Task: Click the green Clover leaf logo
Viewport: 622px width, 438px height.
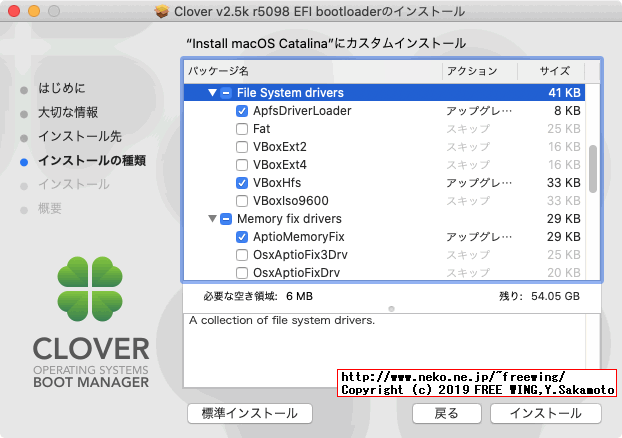Action: [x=90, y=289]
